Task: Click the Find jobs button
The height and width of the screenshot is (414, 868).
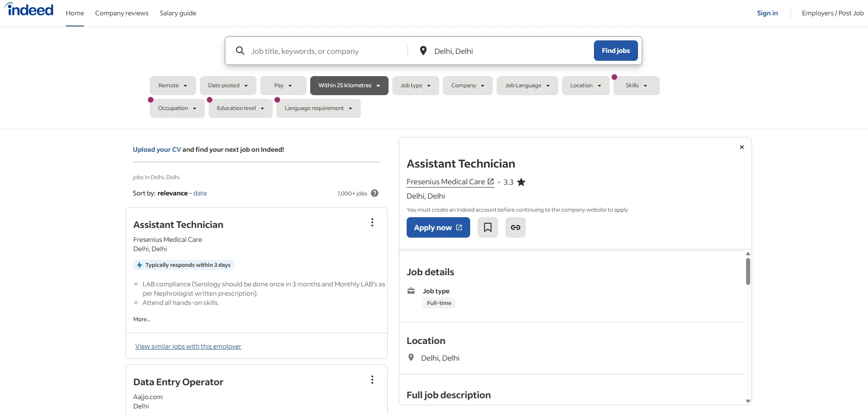Action: click(616, 51)
